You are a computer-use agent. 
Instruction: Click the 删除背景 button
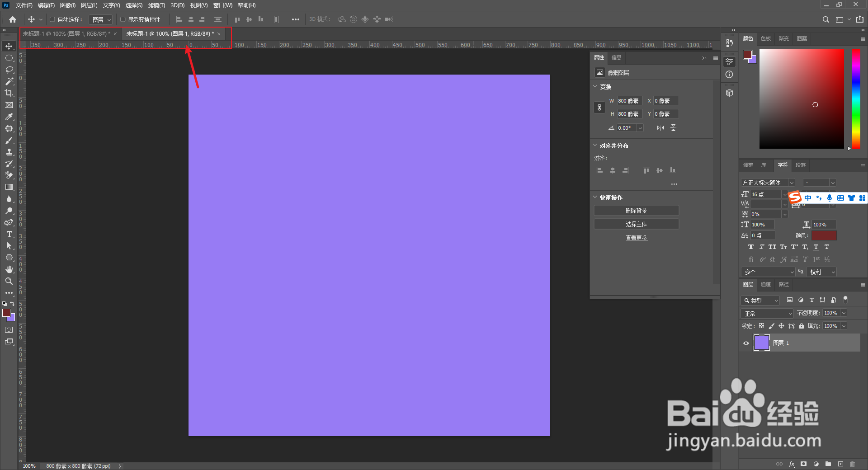coord(637,211)
